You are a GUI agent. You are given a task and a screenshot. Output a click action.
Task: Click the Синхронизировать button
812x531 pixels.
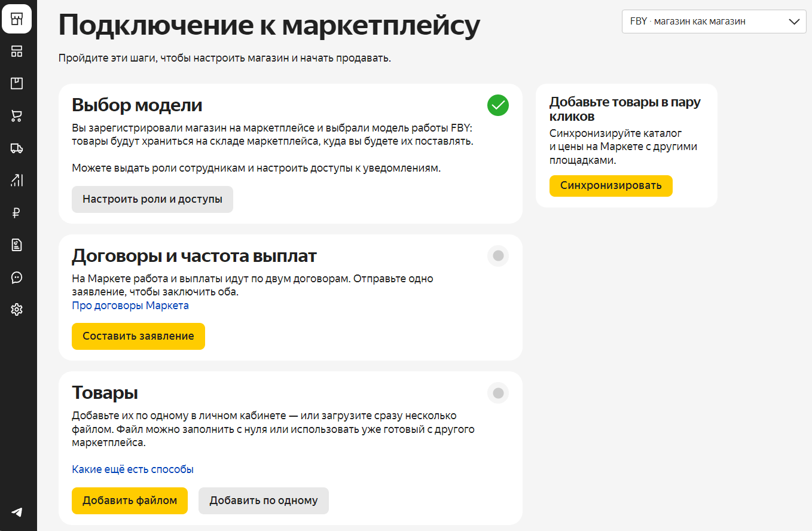click(611, 185)
